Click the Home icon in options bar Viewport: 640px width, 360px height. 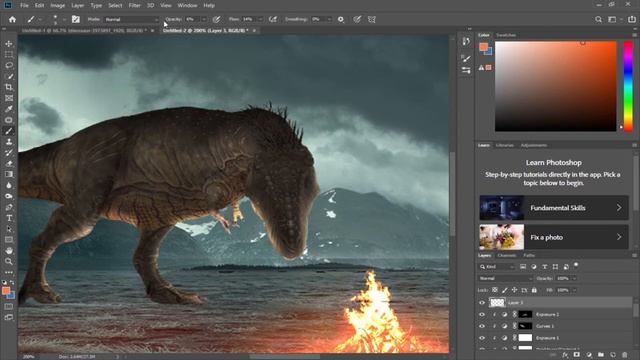tap(12, 19)
